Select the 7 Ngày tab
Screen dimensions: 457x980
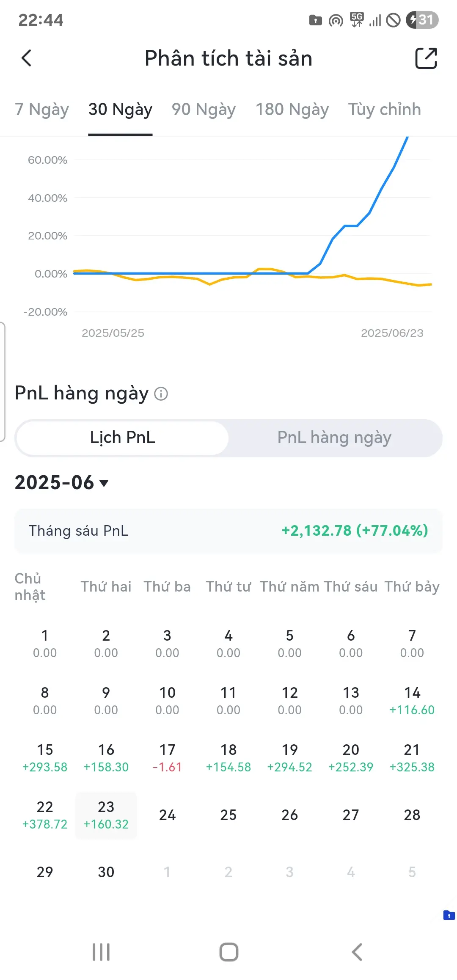click(41, 110)
